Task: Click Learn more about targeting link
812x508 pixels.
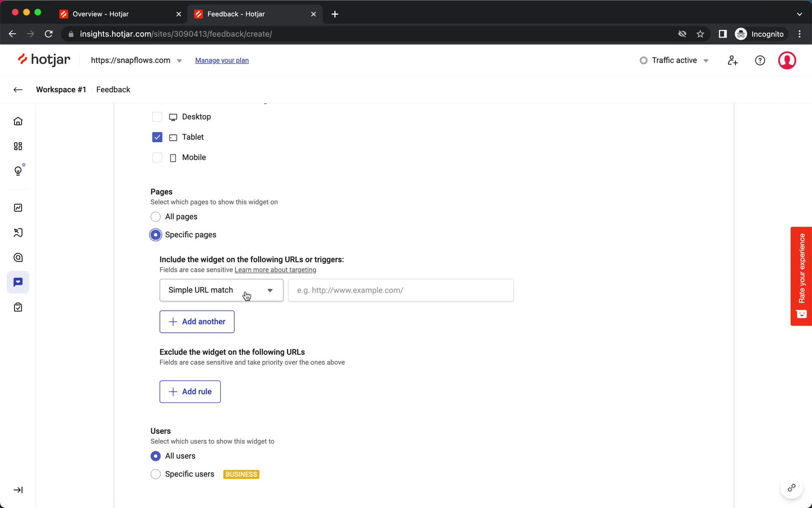Action: click(275, 269)
